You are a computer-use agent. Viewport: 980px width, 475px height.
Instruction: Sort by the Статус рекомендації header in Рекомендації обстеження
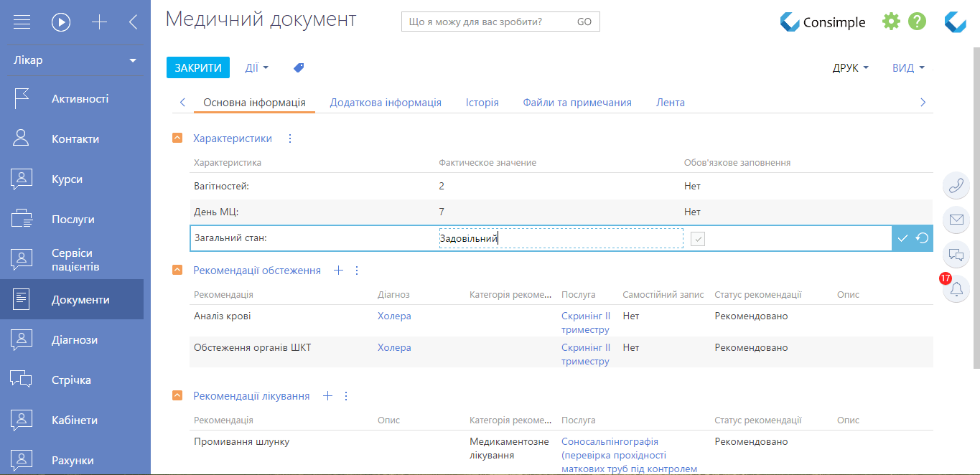758,295
